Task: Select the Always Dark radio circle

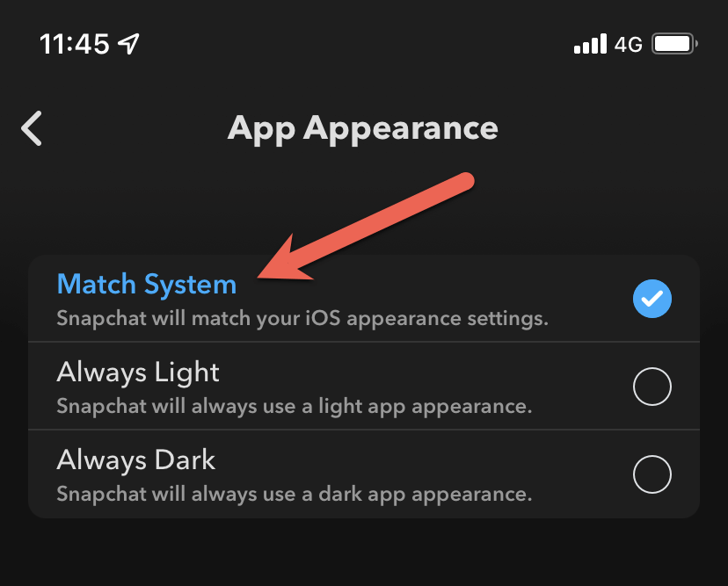Action: point(652,474)
